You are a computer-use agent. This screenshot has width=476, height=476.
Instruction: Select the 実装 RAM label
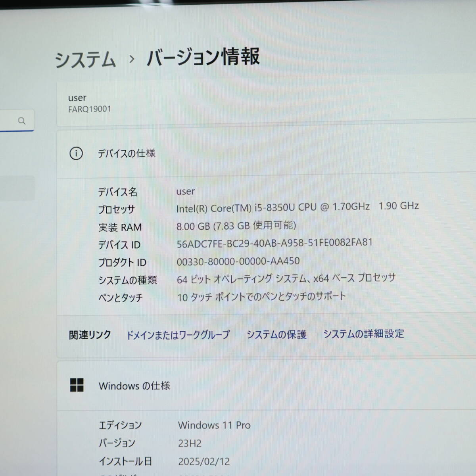tap(120, 227)
